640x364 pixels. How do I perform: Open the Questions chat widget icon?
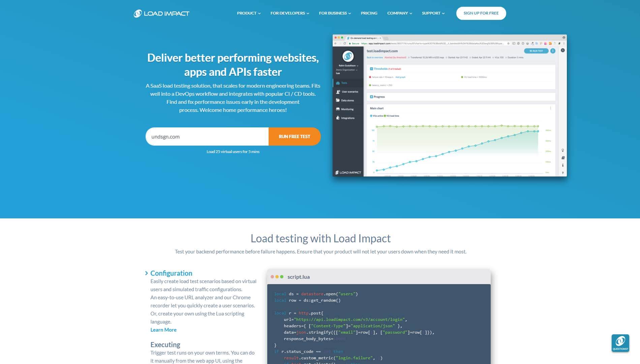pyautogui.click(x=620, y=343)
